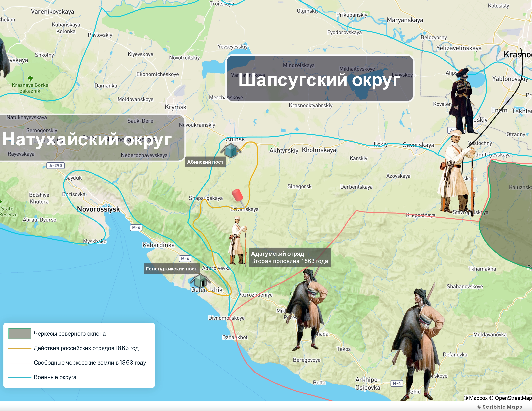Click the 'Абинский пост' label
This screenshot has width=532, height=411.
pos(205,162)
